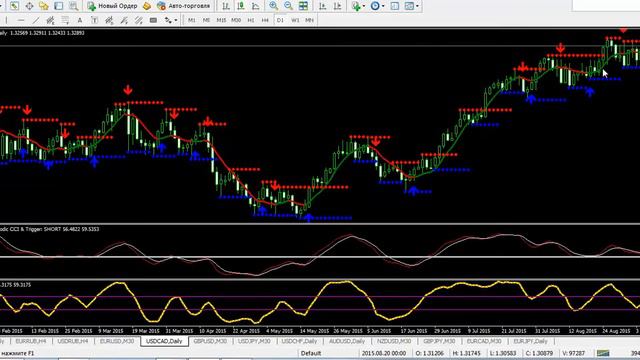Tile chart windows icon

[303, 6]
